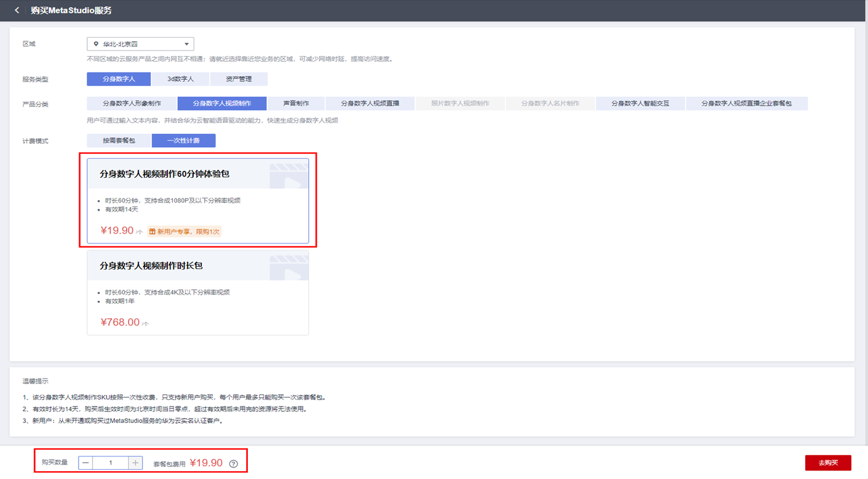This screenshot has height=479, width=868.
Task: Click the bullet mentioning 4K及以下分辨率视频
Action: [167, 292]
